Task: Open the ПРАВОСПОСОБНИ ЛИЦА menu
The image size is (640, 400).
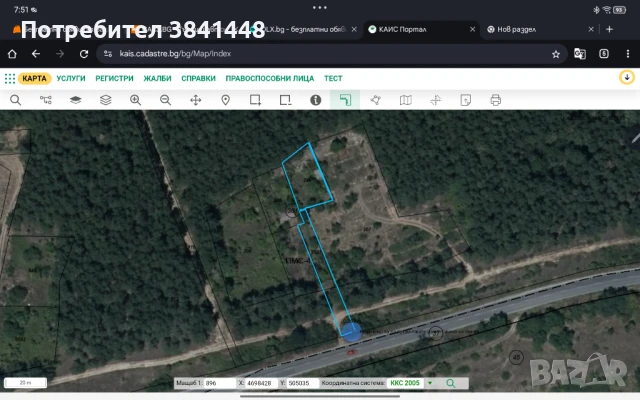Action: 270,78
